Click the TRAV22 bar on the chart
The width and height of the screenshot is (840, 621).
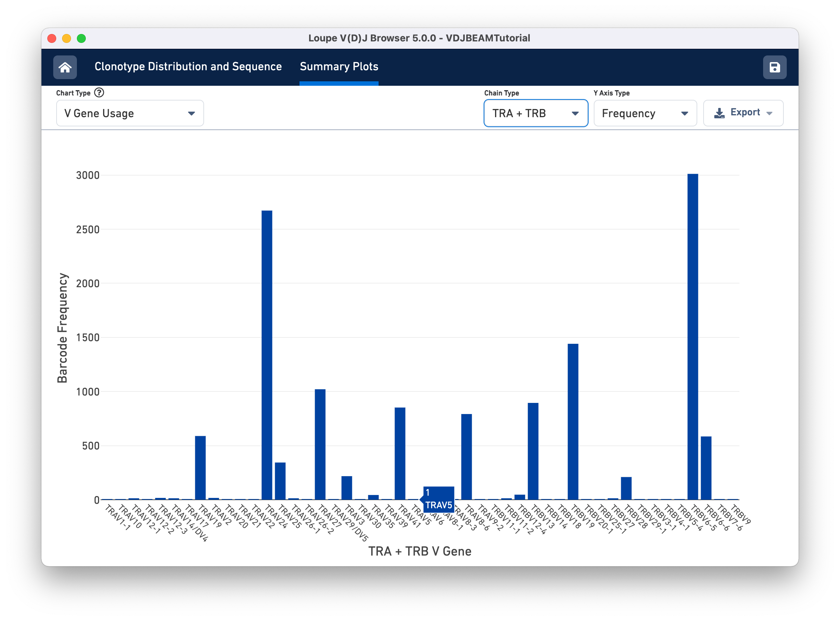267,357
